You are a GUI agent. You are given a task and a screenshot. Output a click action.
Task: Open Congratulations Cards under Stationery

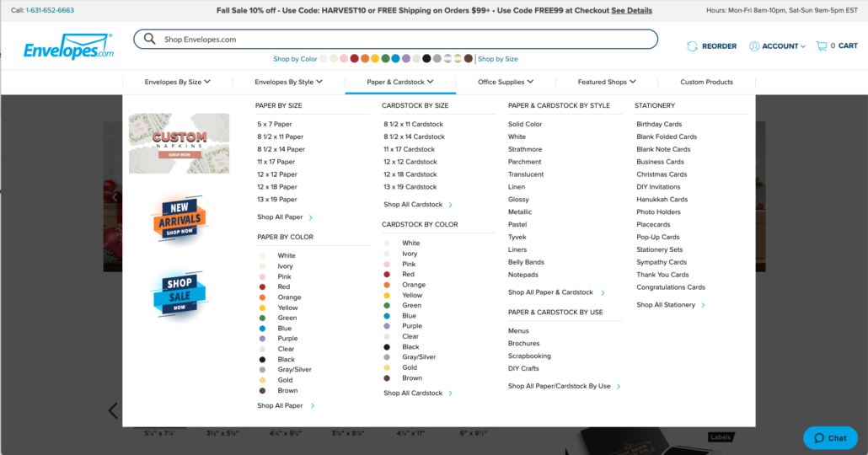point(670,287)
